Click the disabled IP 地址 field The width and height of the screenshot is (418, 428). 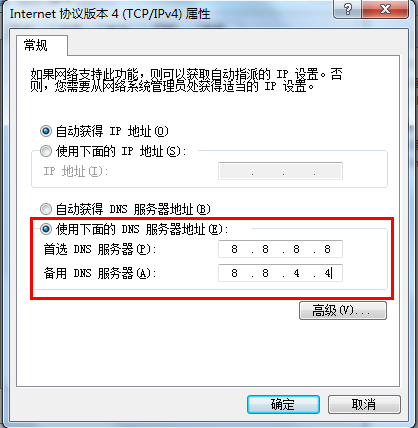click(x=280, y=171)
